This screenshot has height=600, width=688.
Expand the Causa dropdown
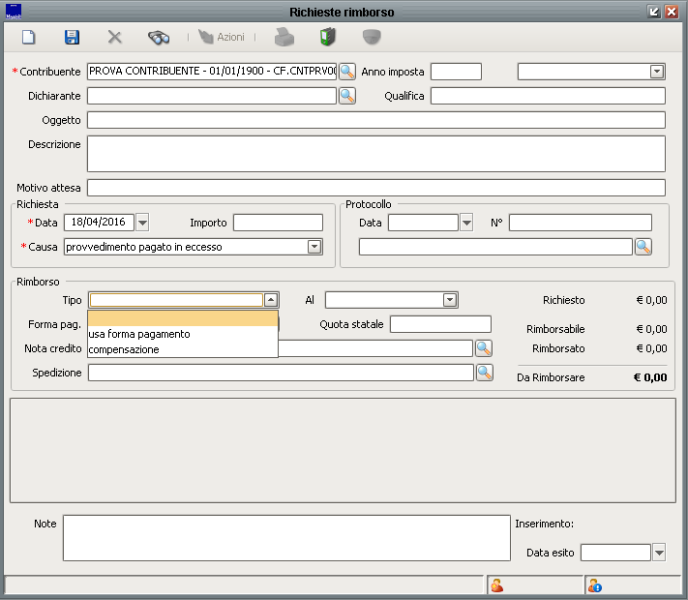click(314, 247)
